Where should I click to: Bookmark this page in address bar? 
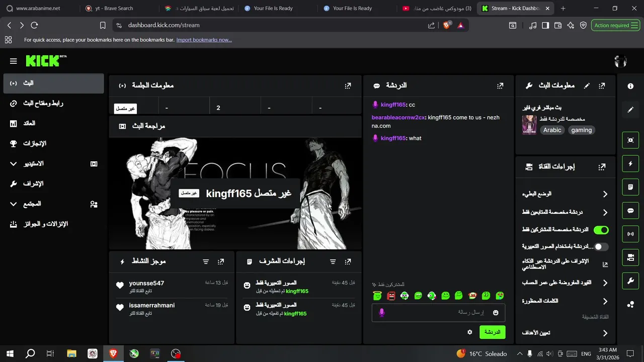click(x=103, y=25)
